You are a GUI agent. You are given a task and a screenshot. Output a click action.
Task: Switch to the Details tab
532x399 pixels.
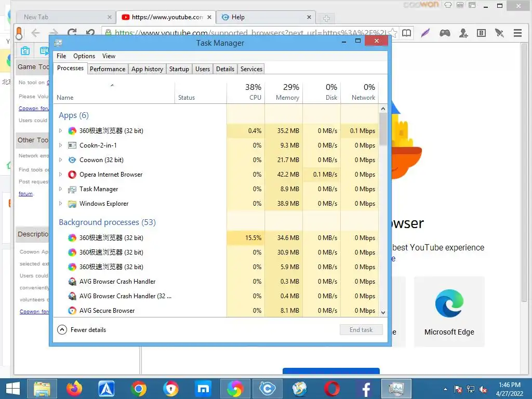225,69
